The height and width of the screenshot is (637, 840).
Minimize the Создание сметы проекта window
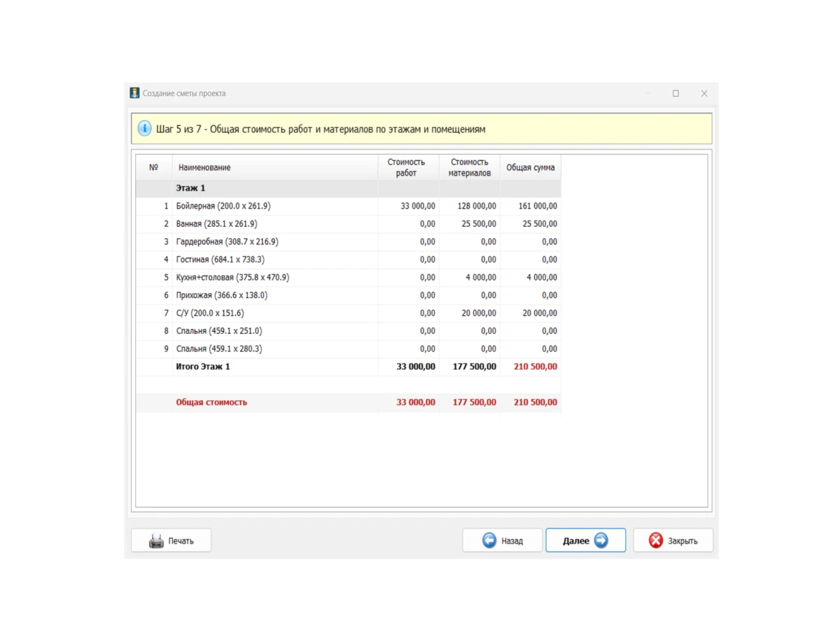(x=647, y=93)
